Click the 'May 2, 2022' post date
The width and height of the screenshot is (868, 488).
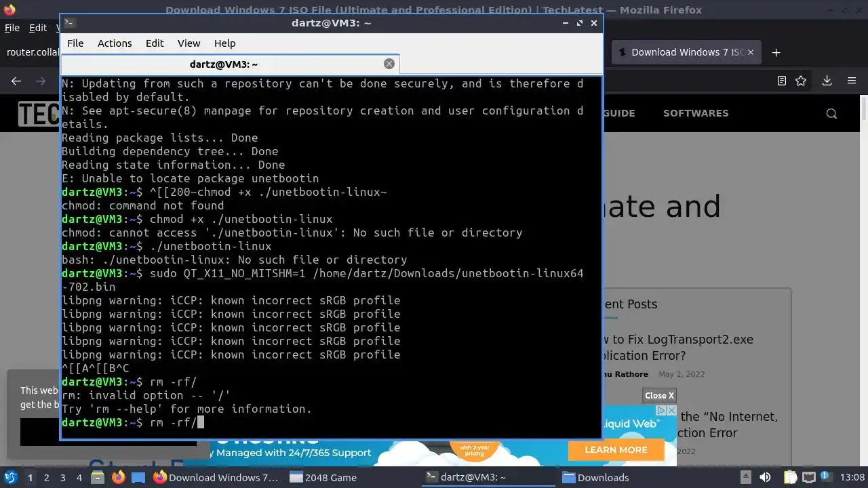point(682,374)
